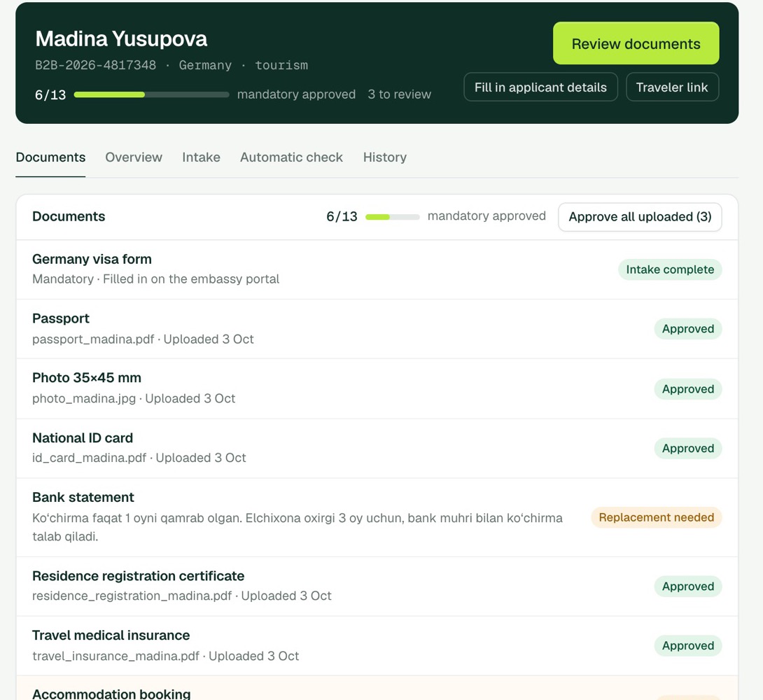
Task: Click the Replacement needed badge
Action: pyautogui.click(x=656, y=517)
